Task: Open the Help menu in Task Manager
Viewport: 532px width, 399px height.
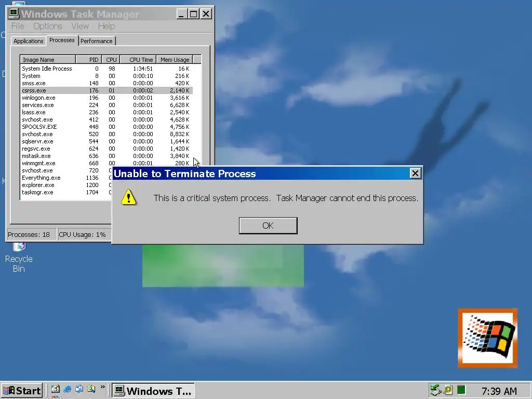Action: click(107, 26)
